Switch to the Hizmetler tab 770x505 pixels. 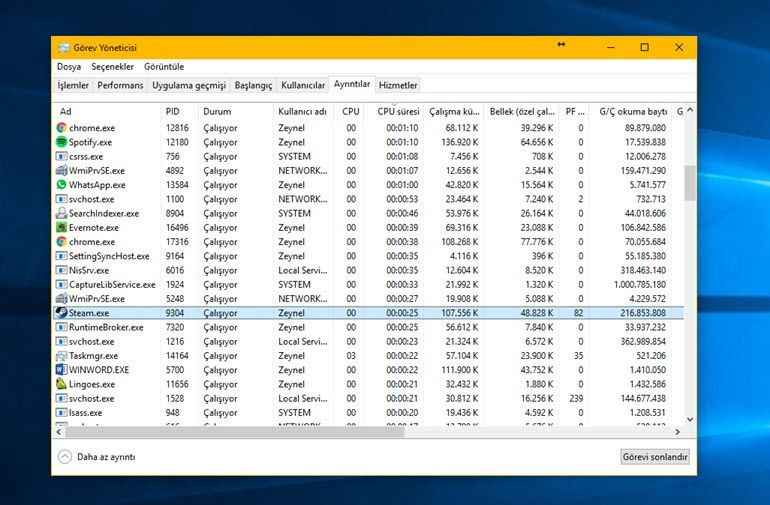398,86
